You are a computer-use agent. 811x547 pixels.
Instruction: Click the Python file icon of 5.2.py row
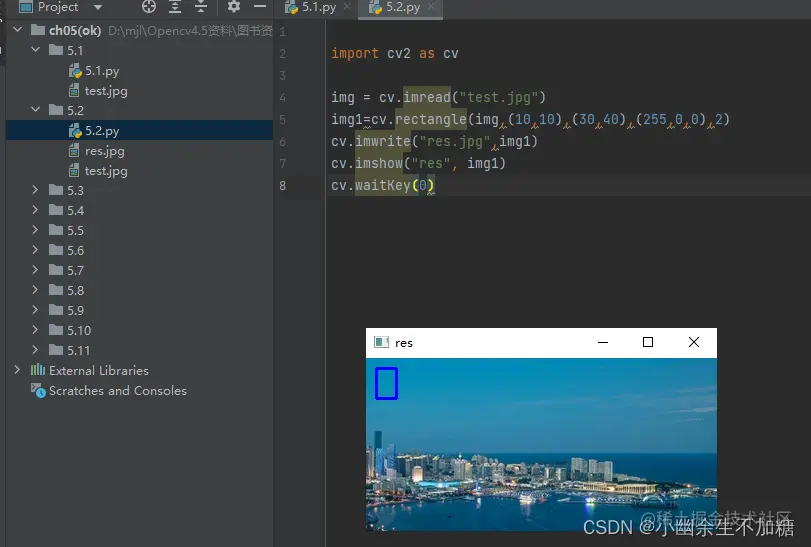tap(75, 131)
